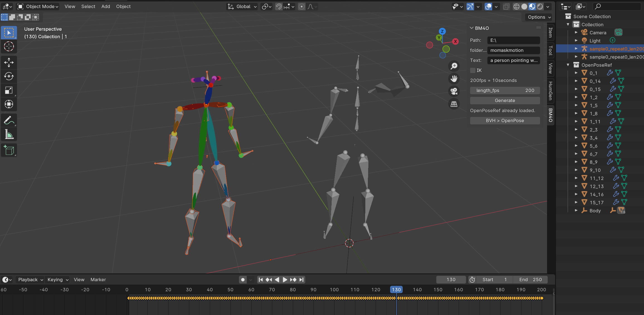Click the Path input field
The image size is (644, 315).
(514, 40)
